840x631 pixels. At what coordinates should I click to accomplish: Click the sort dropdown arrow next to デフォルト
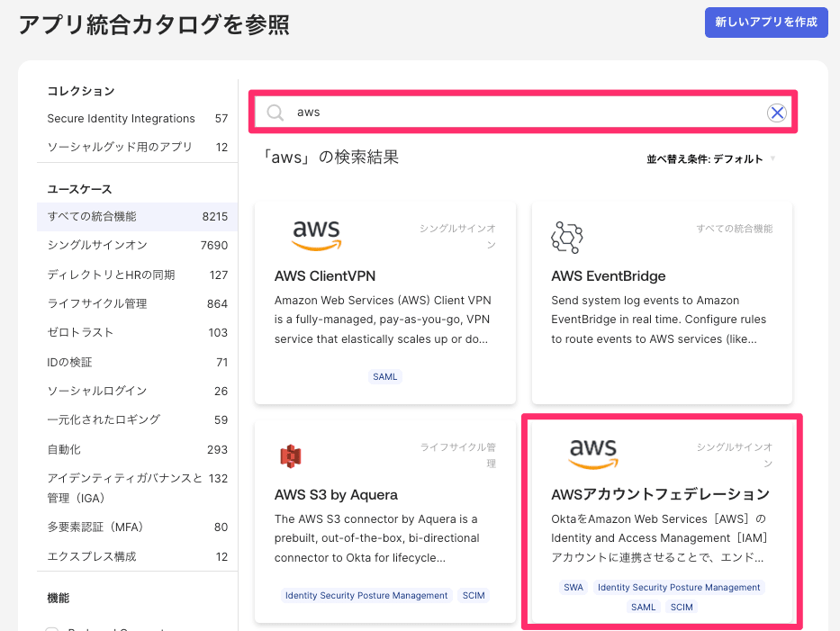pos(772,159)
